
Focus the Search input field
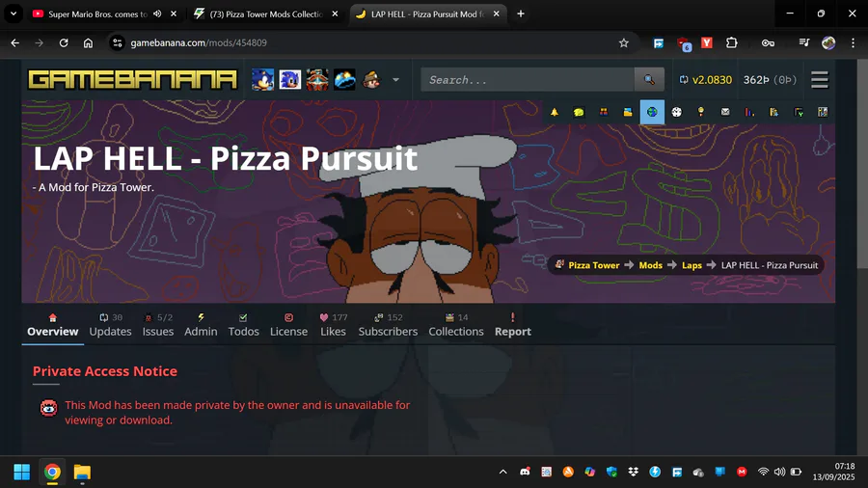click(528, 80)
